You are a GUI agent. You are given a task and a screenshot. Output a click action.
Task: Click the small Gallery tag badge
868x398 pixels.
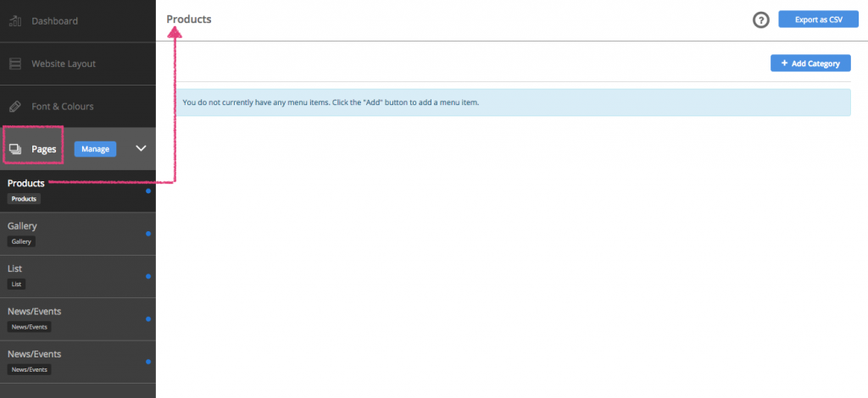[x=21, y=241]
